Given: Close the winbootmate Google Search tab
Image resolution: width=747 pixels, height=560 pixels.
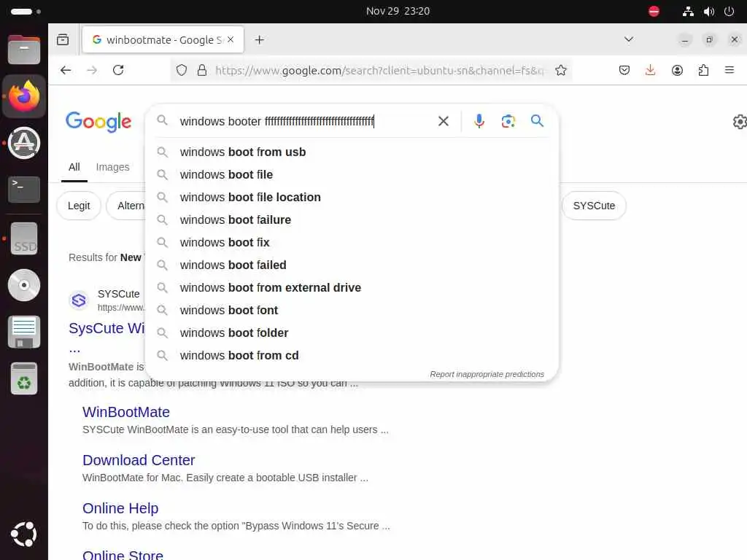Looking at the screenshot, I should click(x=231, y=39).
